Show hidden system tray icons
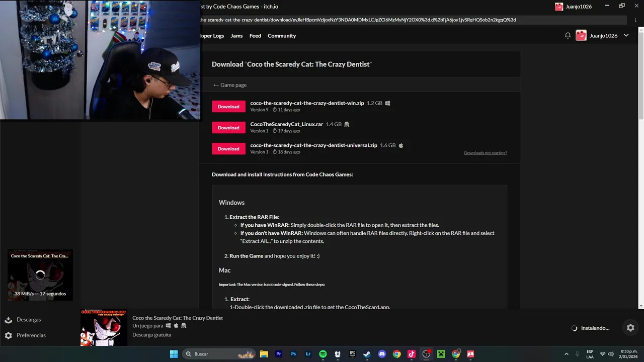The width and height of the screenshot is (644, 362). 566,354
